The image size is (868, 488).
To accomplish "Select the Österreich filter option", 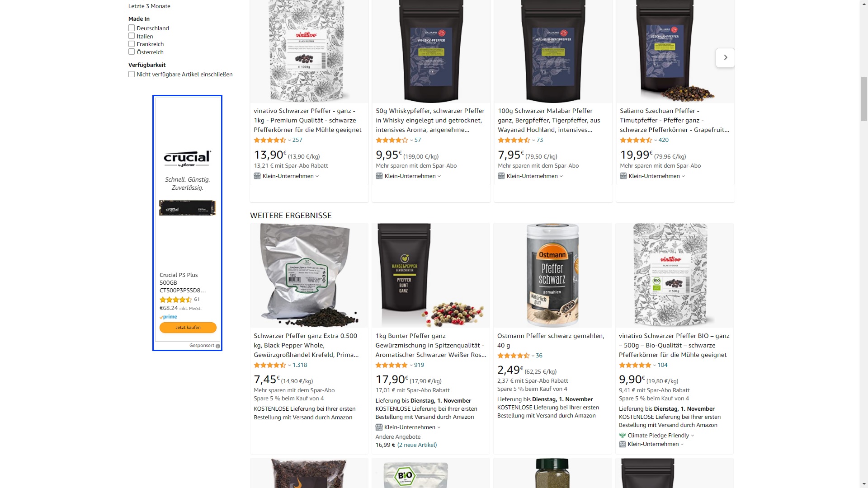I will [150, 52].
